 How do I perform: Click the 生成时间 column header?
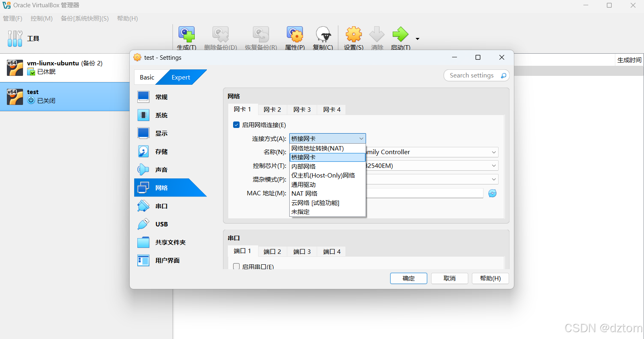629,60
